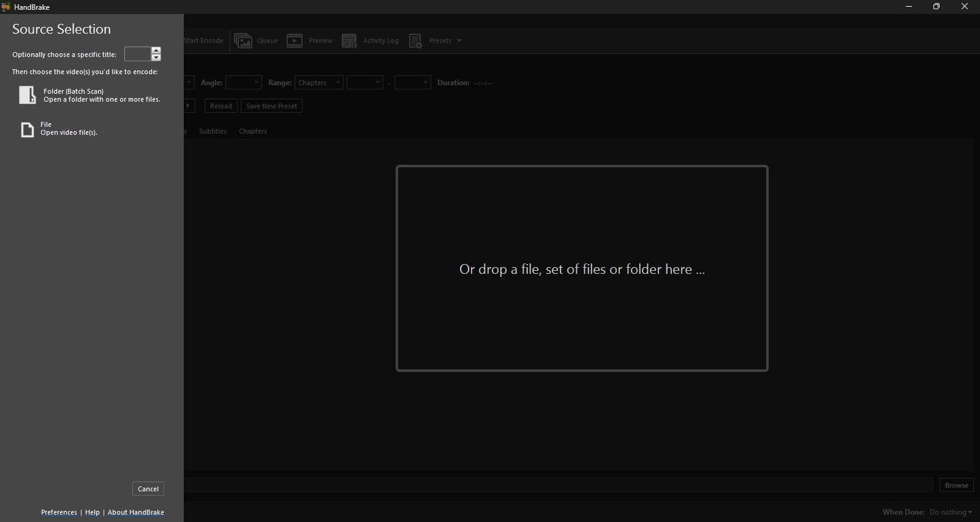Viewport: 980px width, 522px height.
Task: Close the HandBrake window
Action: (965, 7)
